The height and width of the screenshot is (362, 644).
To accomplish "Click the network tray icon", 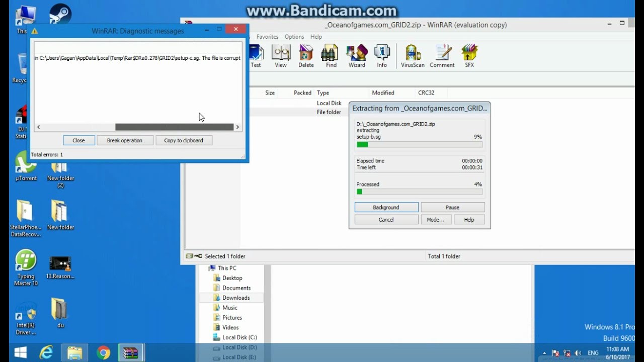I will coord(567,353).
